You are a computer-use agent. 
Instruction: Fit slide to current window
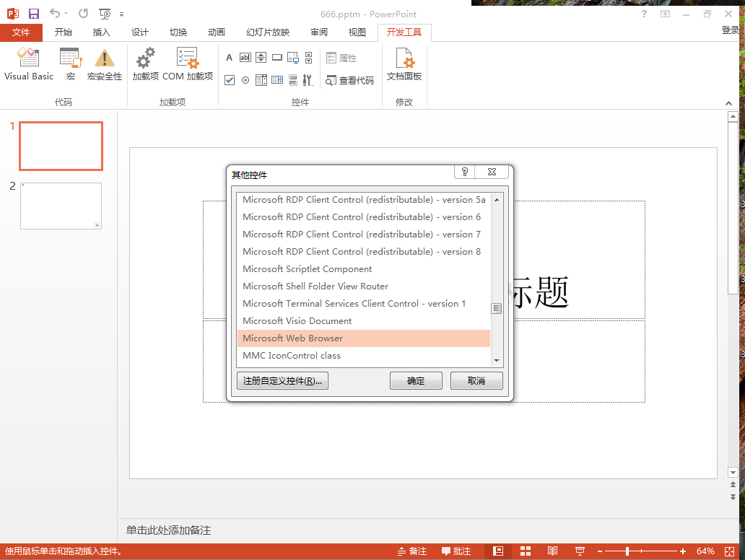coord(729,551)
